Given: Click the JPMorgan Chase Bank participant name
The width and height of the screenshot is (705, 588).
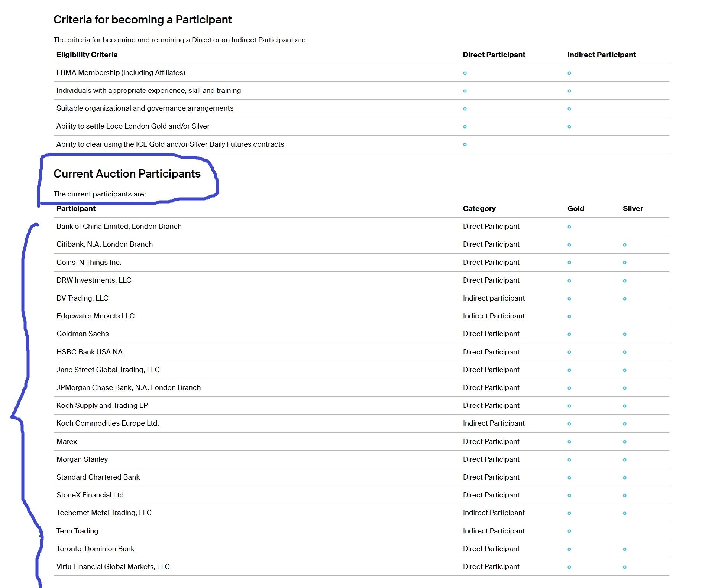Looking at the screenshot, I should [128, 387].
